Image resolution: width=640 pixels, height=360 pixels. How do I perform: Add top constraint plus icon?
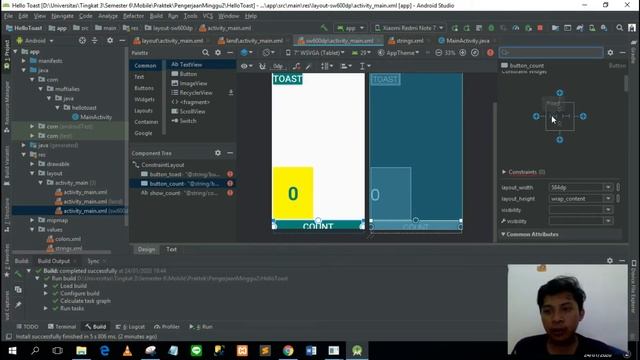[560, 93]
